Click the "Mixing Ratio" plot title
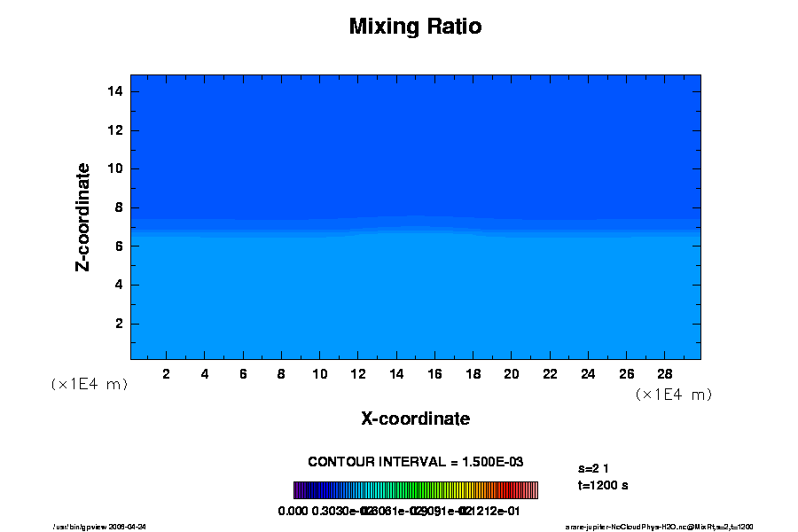798x532 pixels. [x=415, y=27]
